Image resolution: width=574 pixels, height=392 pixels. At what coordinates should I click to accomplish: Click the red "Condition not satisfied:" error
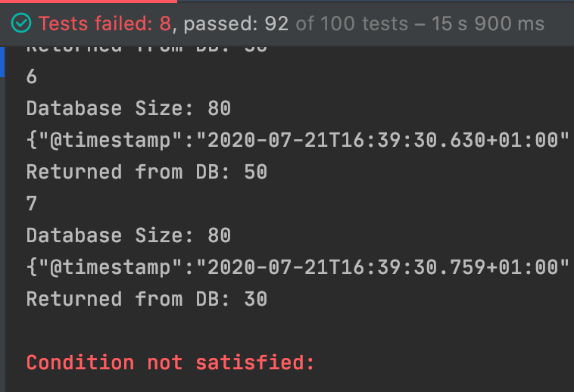tap(170, 362)
